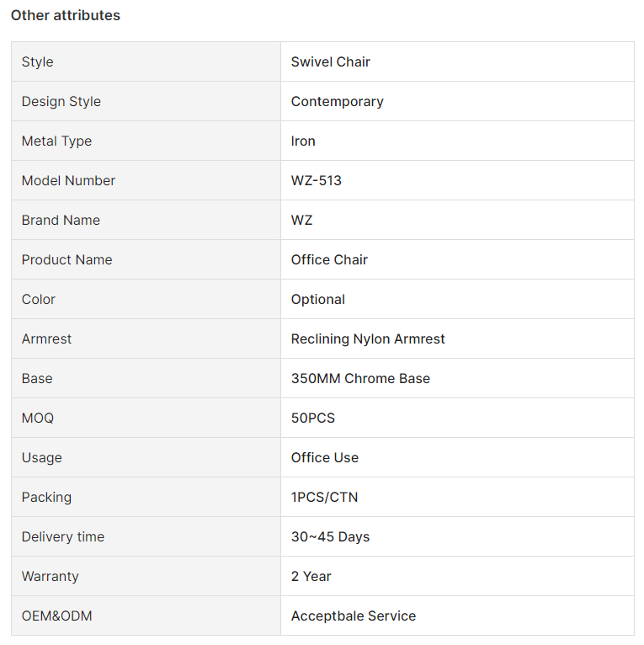Screen dimensions: 644x645
Task: Select the 'Contemporary' value text
Action: [338, 102]
